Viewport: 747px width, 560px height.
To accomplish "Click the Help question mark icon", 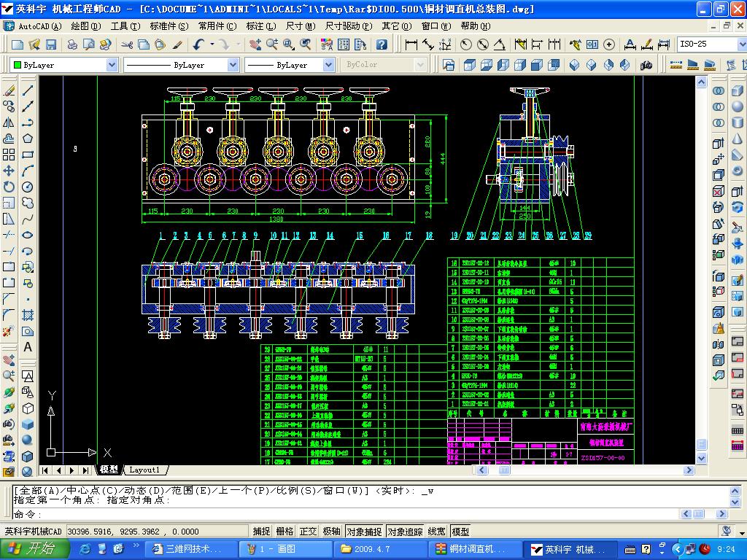I will click(x=382, y=44).
